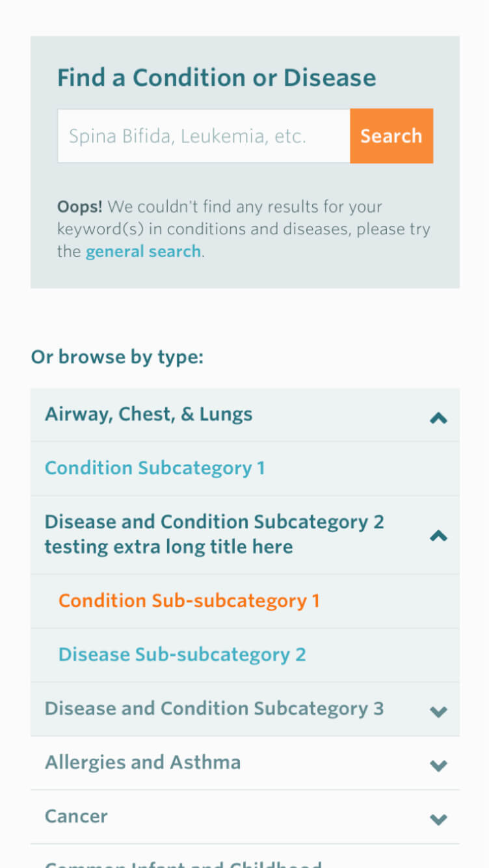Click the Oops! no results message

coord(244,229)
